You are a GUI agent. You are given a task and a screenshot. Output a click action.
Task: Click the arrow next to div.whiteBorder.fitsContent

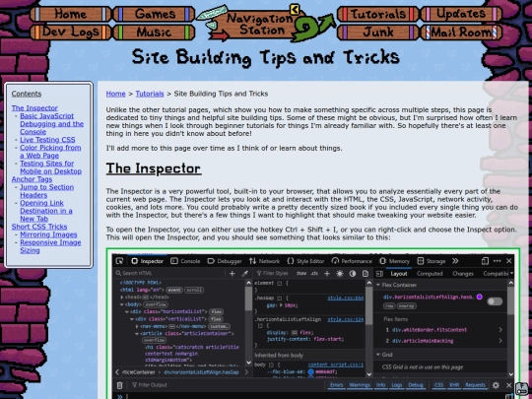click(x=500, y=330)
